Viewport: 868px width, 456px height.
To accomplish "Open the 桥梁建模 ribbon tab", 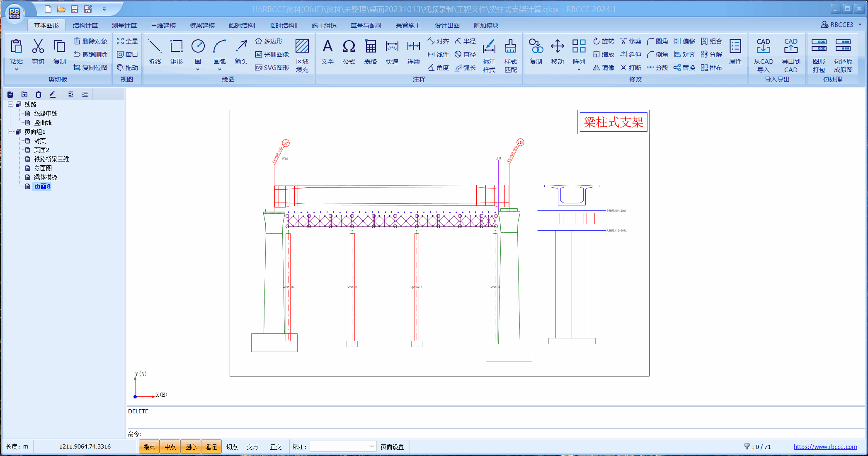I will pos(202,26).
